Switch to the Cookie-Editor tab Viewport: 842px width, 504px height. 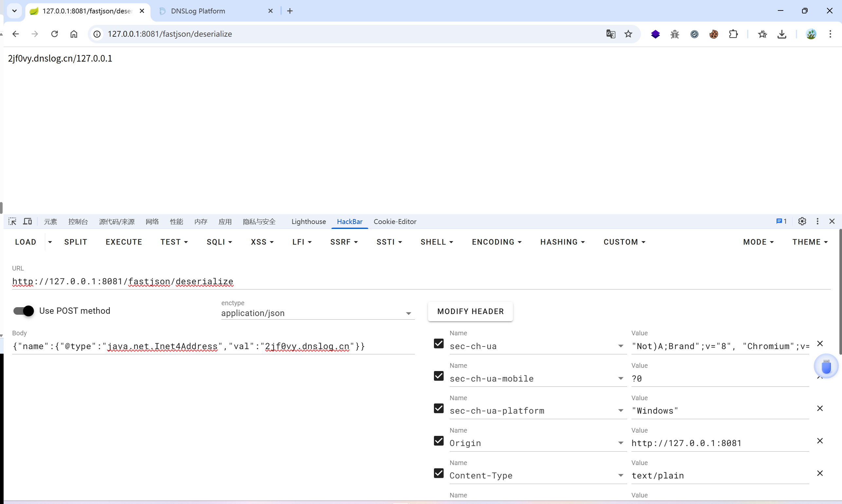395,221
